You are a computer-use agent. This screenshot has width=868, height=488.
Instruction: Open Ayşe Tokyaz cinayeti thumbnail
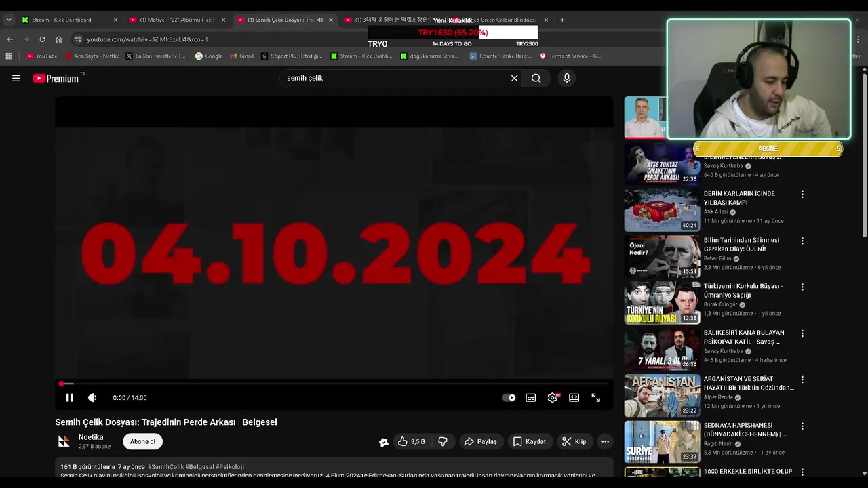[x=662, y=164]
